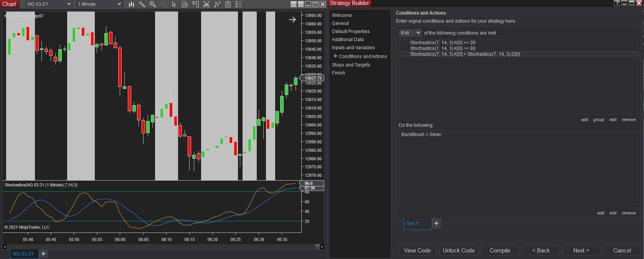Add a new chart tab with plus
The width and height of the screenshot is (644, 259).
pos(43,254)
